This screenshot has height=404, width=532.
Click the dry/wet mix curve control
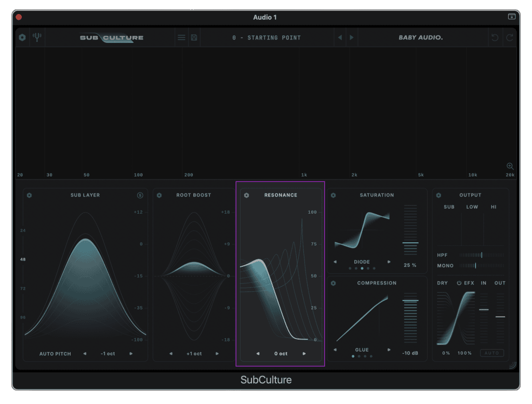tap(456, 318)
